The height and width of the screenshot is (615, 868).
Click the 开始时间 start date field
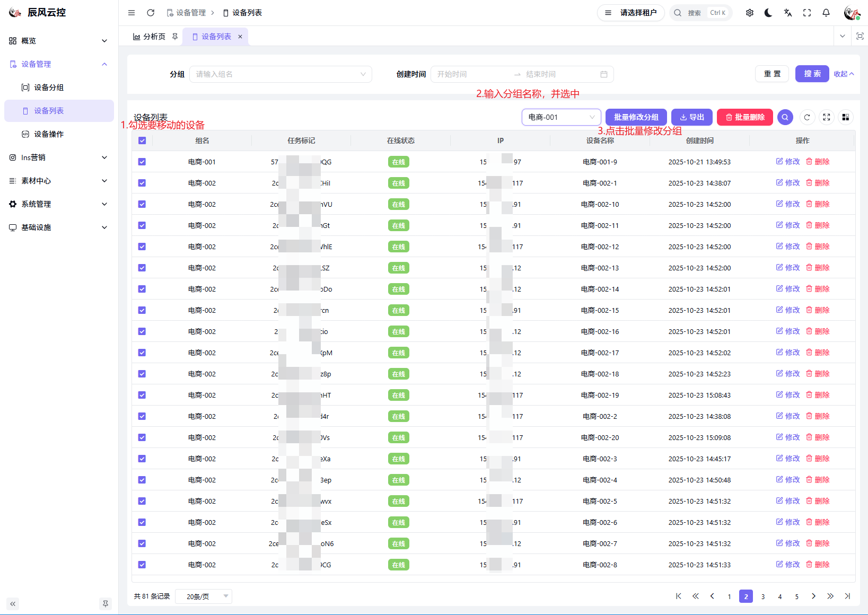coord(472,74)
